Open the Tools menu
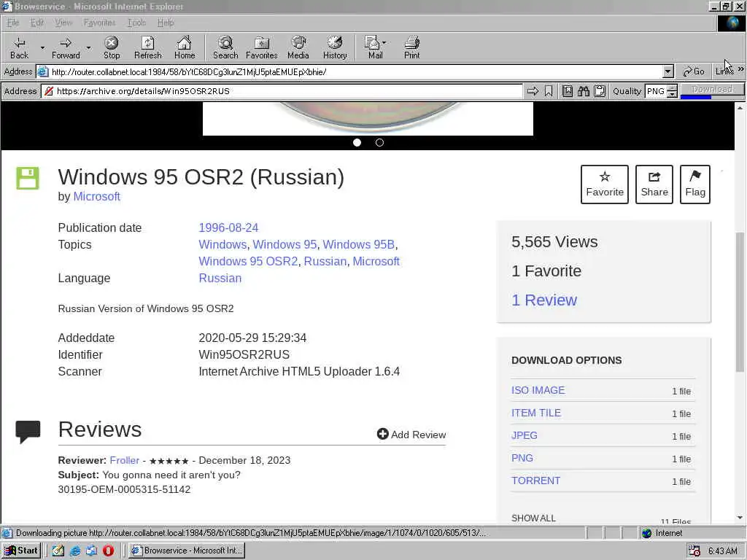The width and height of the screenshot is (747, 560). tap(136, 23)
